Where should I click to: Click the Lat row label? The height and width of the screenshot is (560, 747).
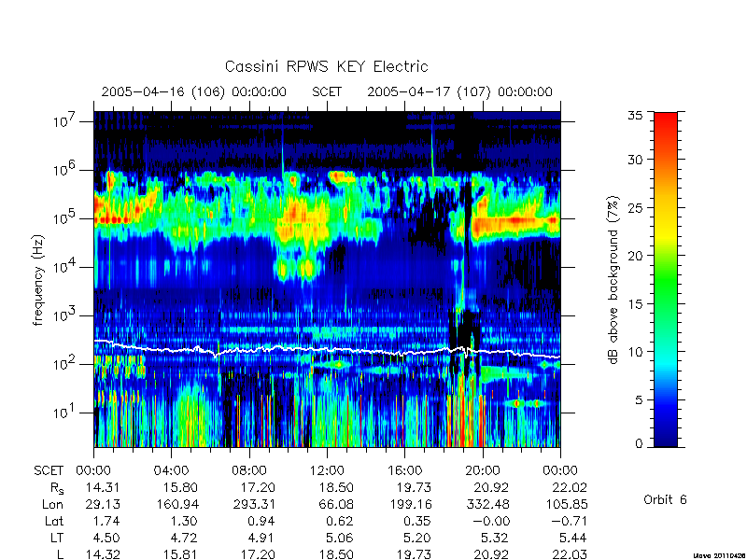point(54,522)
